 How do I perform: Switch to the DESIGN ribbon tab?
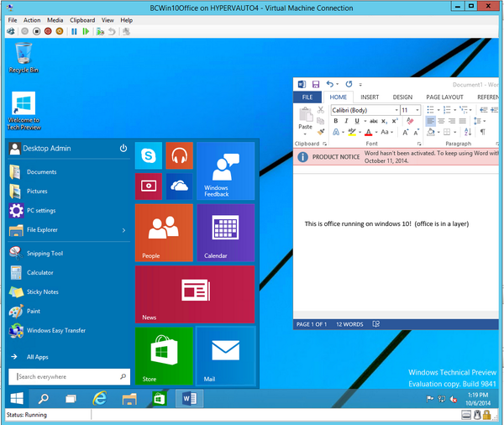click(402, 97)
